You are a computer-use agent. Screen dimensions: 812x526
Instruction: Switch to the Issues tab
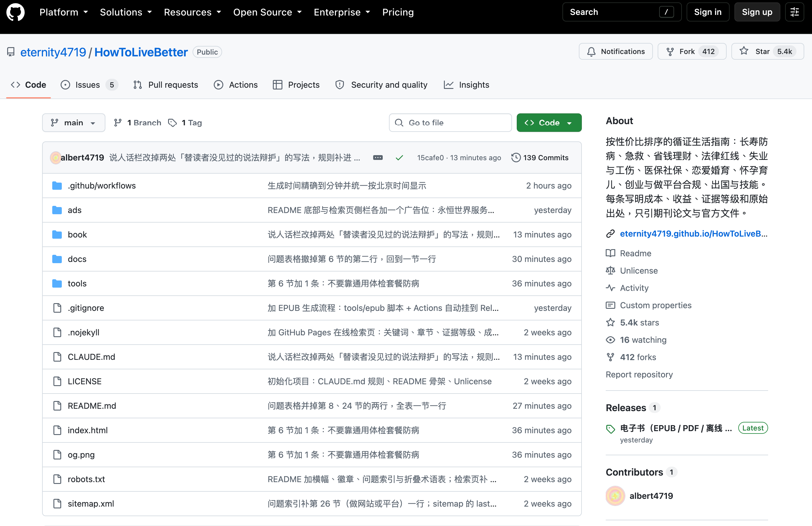pos(89,85)
